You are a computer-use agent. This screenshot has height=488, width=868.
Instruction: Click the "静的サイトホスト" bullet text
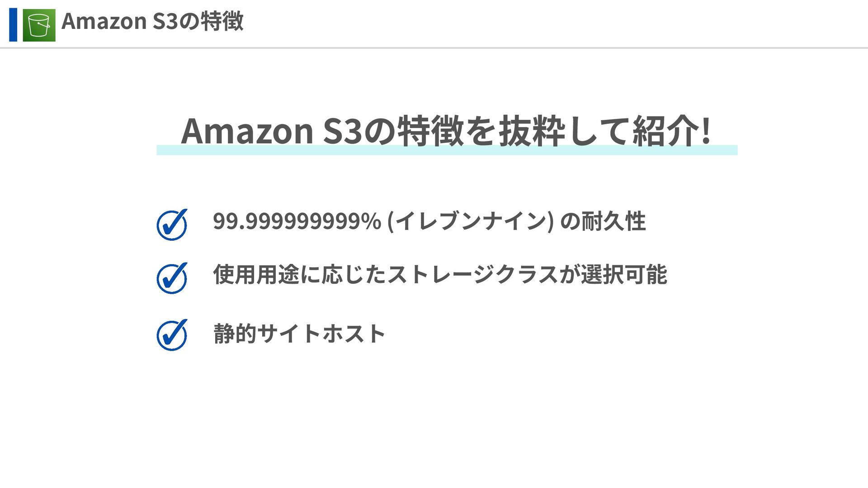point(299,334)
